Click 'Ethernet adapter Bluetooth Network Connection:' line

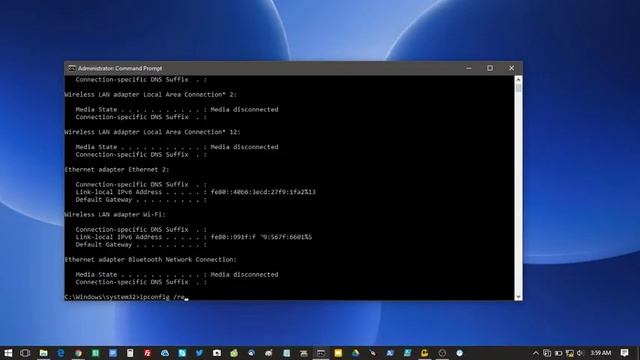coord(151,260)
